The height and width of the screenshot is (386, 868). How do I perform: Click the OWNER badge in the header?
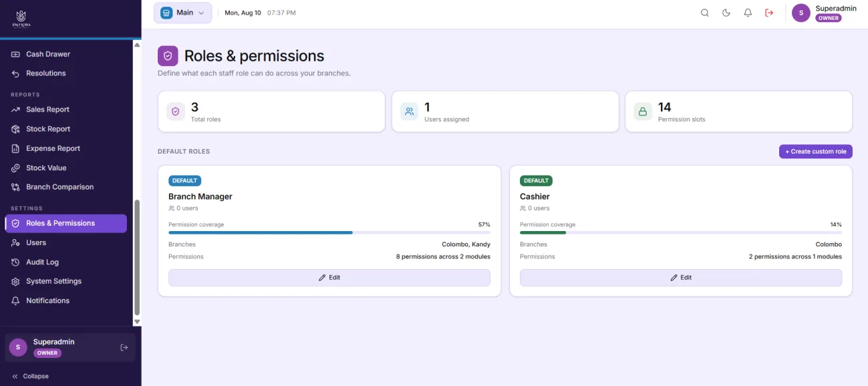(829, 18)
